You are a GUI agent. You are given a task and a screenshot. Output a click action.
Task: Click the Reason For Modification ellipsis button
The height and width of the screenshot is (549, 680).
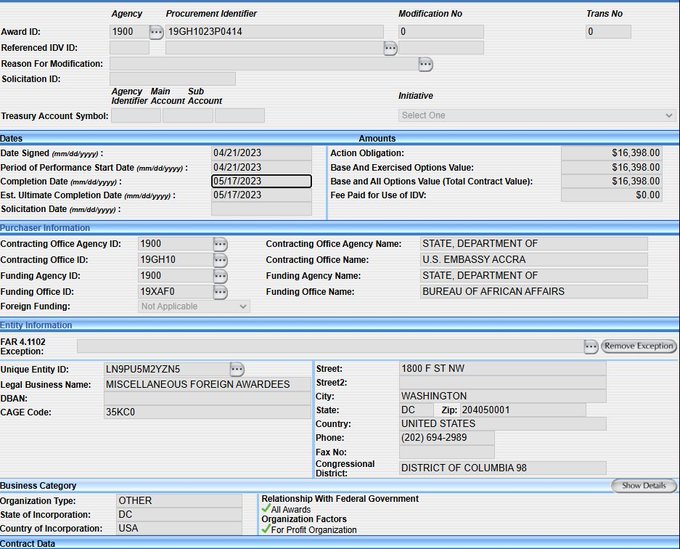pyautogui.click(x=425, y=64)
